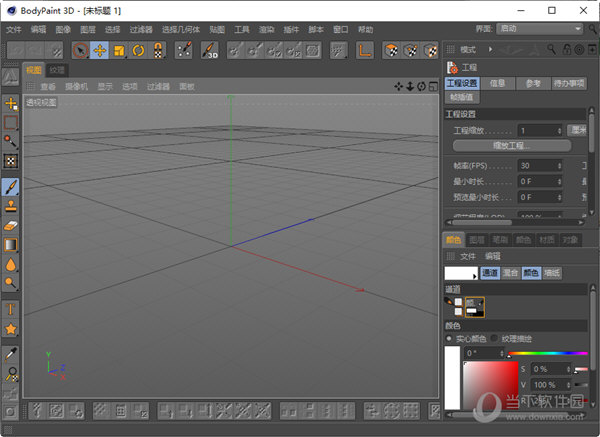Viewport: 600px width, 437px height.
Task: Pick the orange water drop Blur tool
Action: pyautogui.click(x=11, y=264)
